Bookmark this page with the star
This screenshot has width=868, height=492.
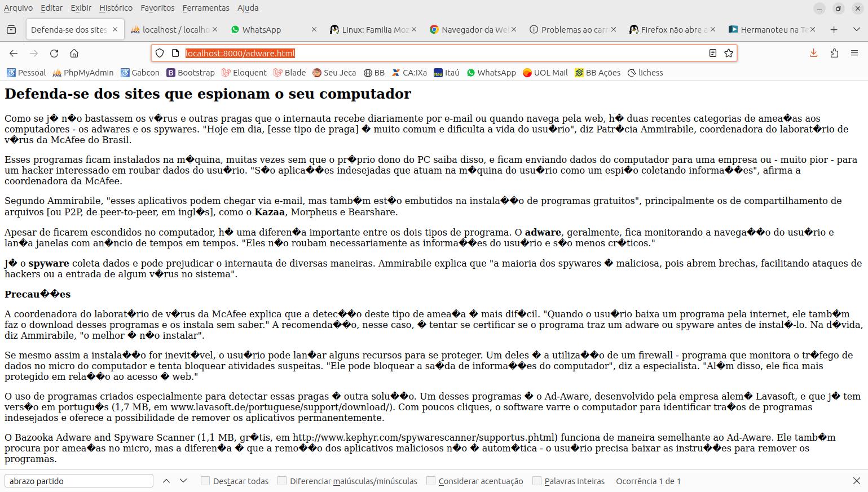tap(729, 53)
